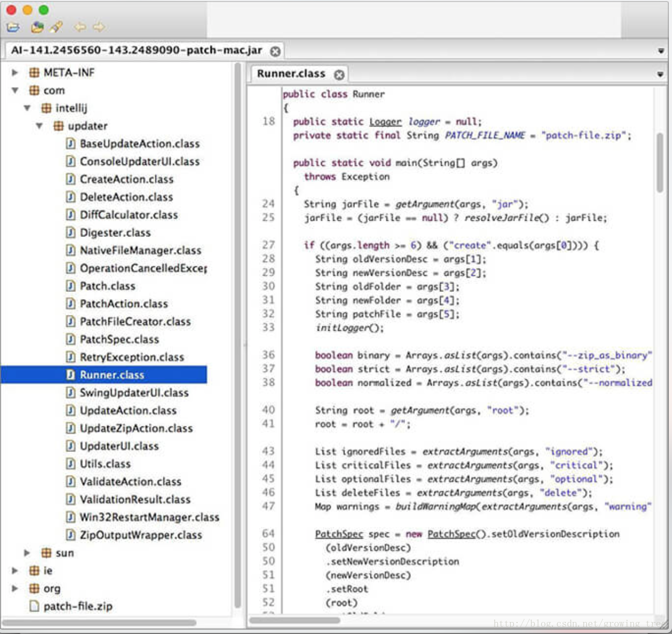Screen dimensions: 672x634
Task: Select NativeFileManager.class in the tree
Action: pos(140,251)
